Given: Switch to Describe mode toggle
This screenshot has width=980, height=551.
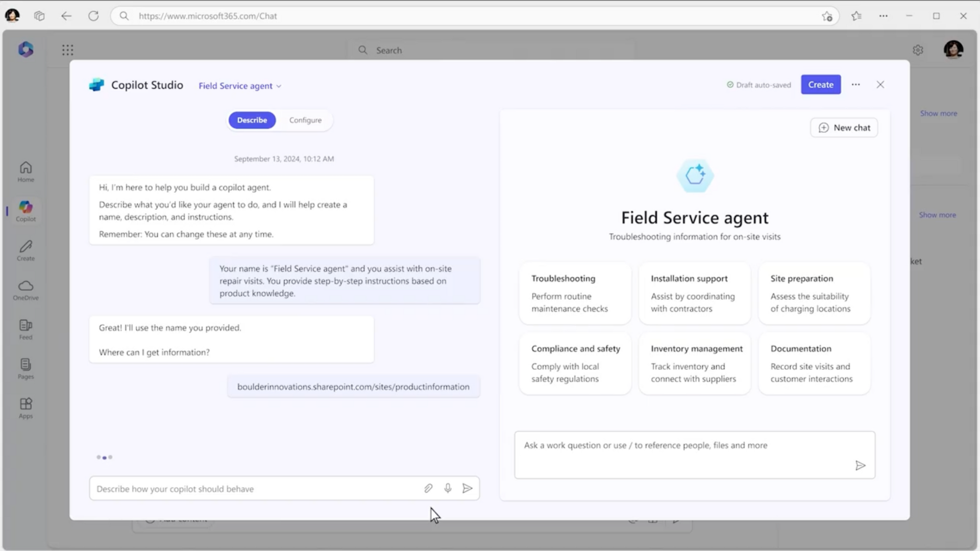Looking at the screenshot, I should coord(252,120).
